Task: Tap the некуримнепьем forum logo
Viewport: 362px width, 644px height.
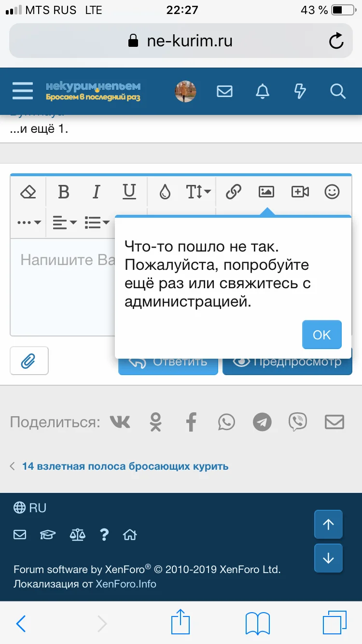Action: (93, 91)
